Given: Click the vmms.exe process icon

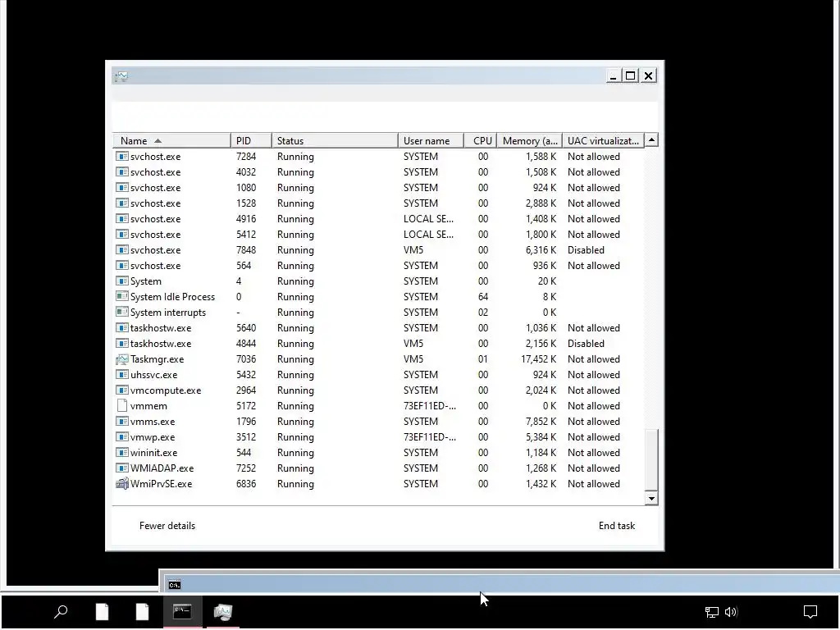Looking at the screenshot, I should coord(122,422).
